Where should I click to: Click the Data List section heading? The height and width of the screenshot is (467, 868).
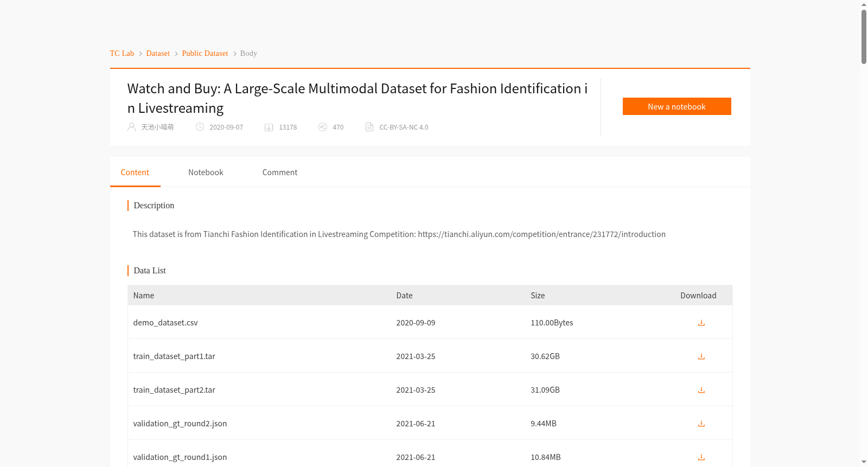coord(150,271)
